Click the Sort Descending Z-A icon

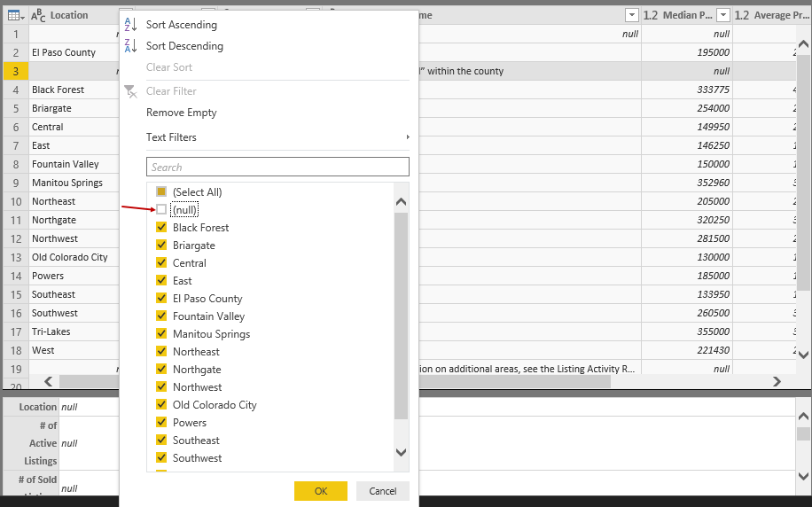coord(130,46)
